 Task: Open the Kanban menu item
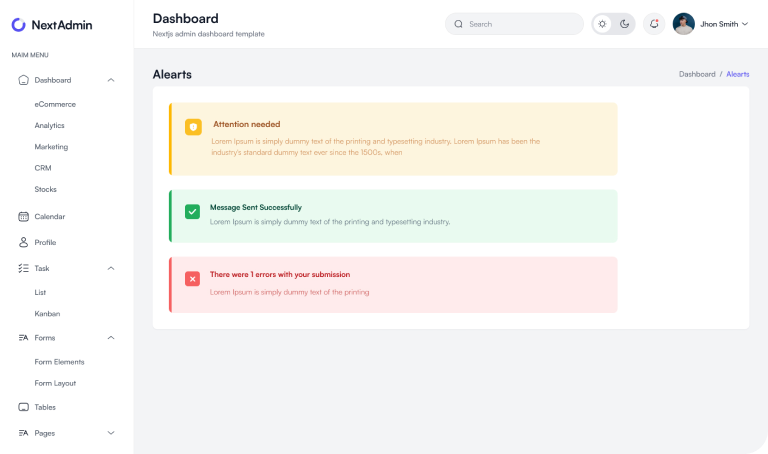pos(47,313)
